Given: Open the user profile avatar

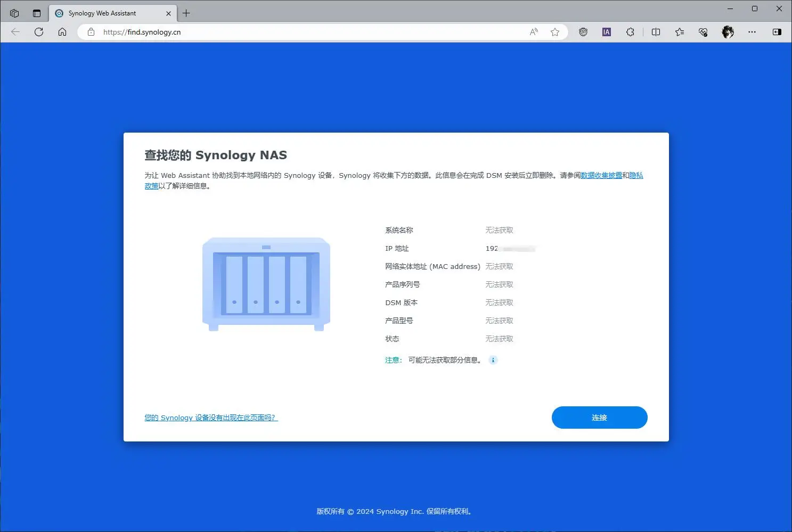Looking at the screenshot, I should (728, 32).
